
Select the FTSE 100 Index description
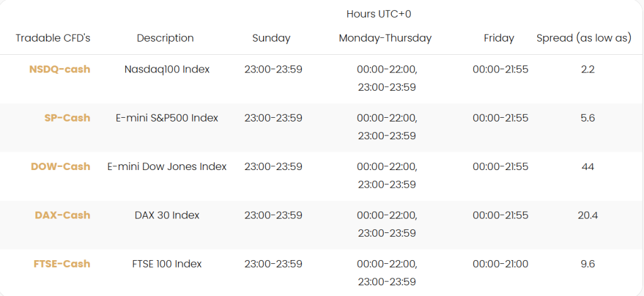(167, 264)
